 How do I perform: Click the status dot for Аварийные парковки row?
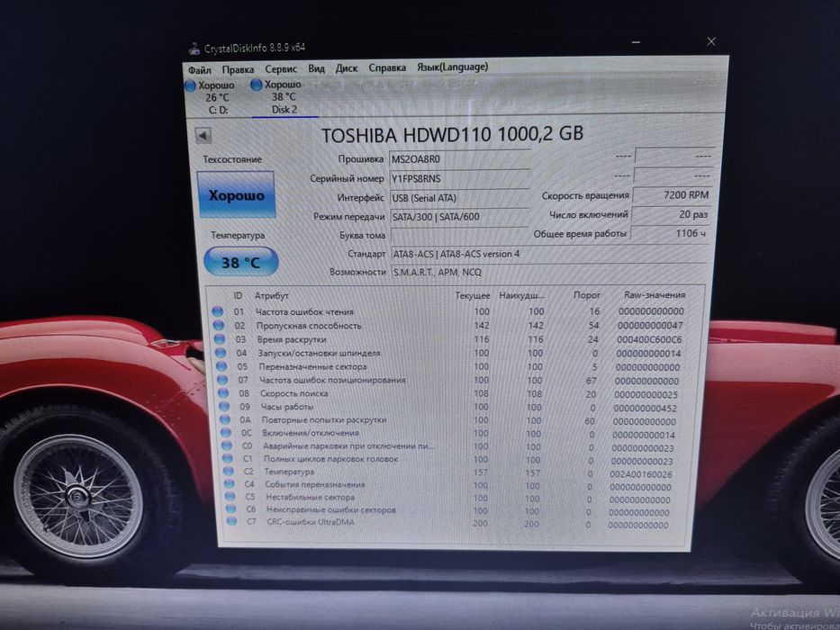(x=227, y=445)
